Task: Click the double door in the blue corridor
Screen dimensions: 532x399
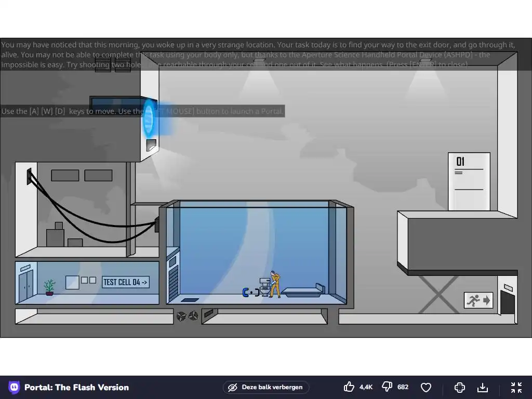Action: 26,285
